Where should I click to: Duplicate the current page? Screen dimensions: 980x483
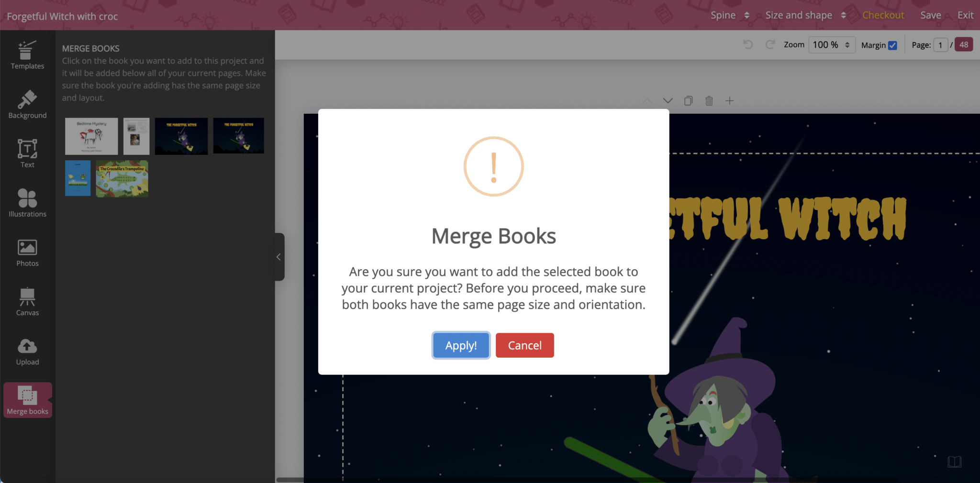point(688,100)
